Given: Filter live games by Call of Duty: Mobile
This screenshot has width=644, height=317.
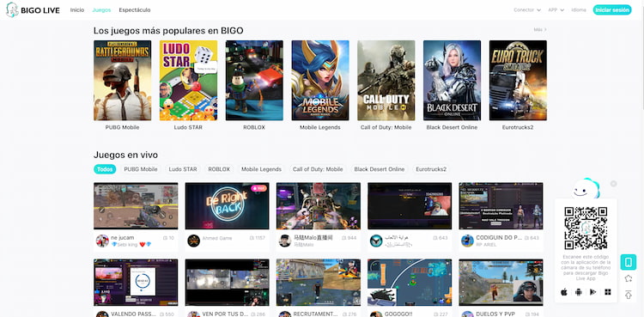Looking at the screenshot, I should tap(318, 169).
